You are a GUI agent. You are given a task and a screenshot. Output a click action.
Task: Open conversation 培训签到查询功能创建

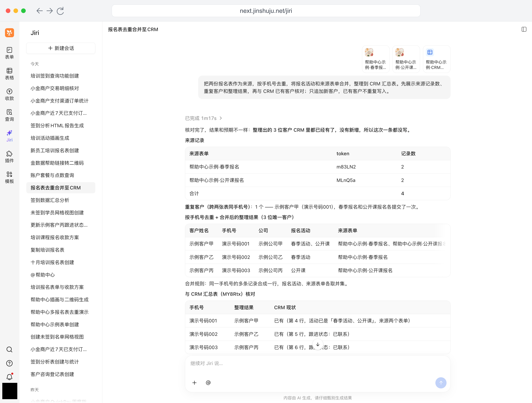point(61,76)
